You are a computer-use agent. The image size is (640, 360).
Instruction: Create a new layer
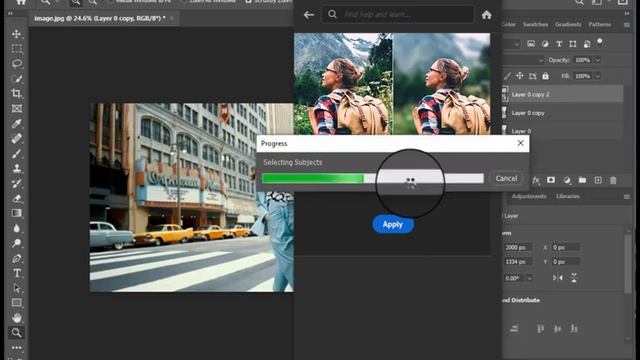tap(598, 180)
